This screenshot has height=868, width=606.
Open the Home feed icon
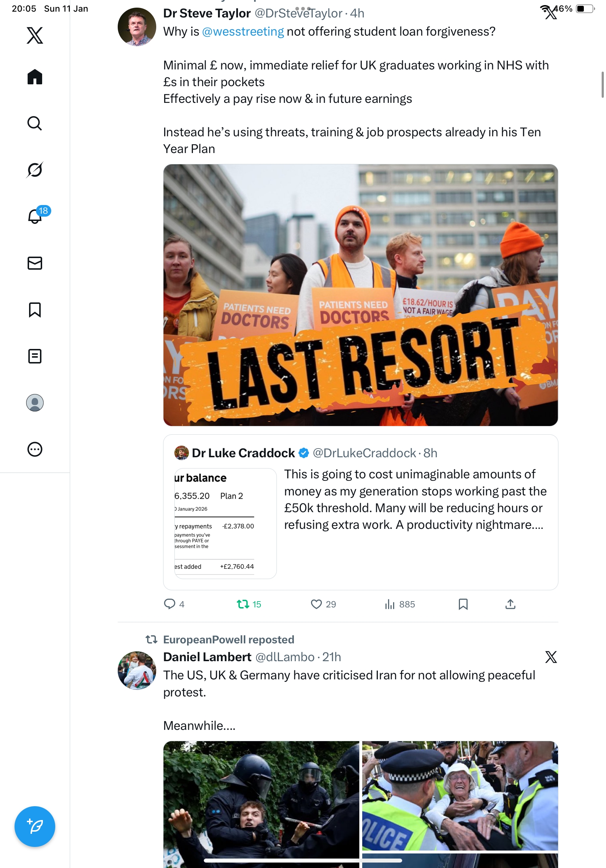pos(35,77)
